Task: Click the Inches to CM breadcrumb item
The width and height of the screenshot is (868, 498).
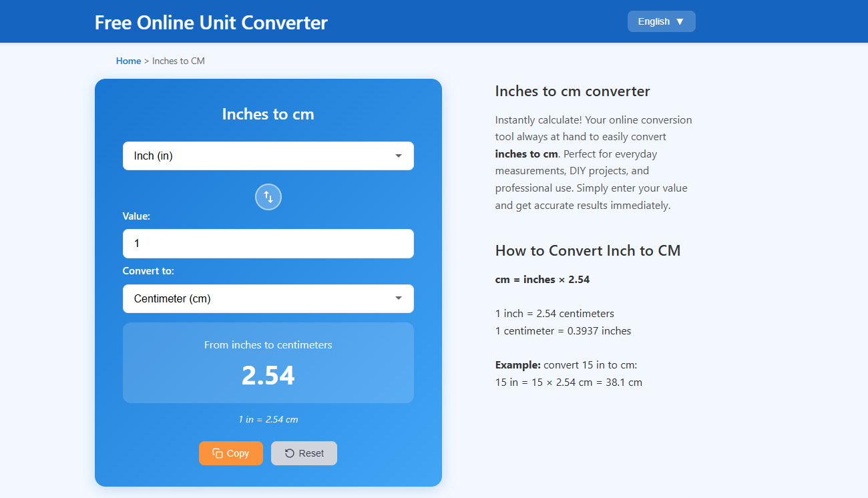Action: point(178,61)
